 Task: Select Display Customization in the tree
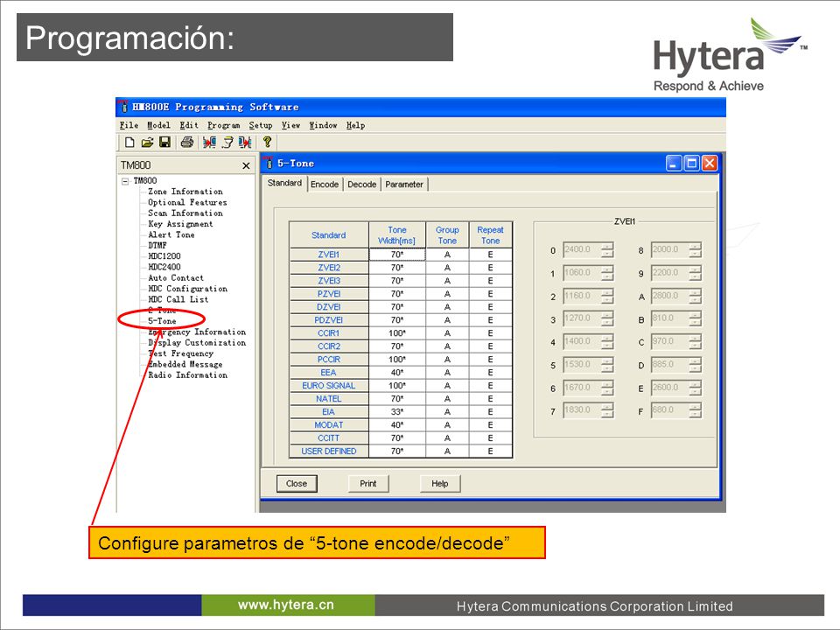tap(197, 343)
